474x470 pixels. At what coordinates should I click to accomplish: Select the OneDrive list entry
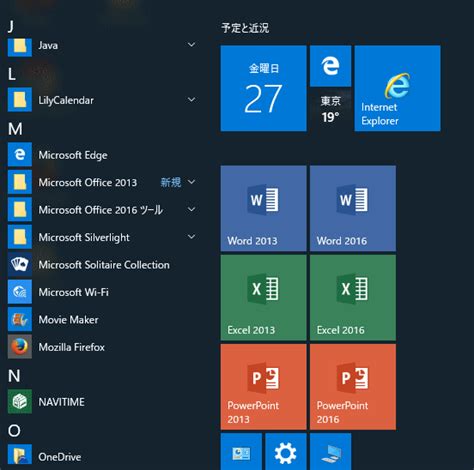tap(103, 456)
